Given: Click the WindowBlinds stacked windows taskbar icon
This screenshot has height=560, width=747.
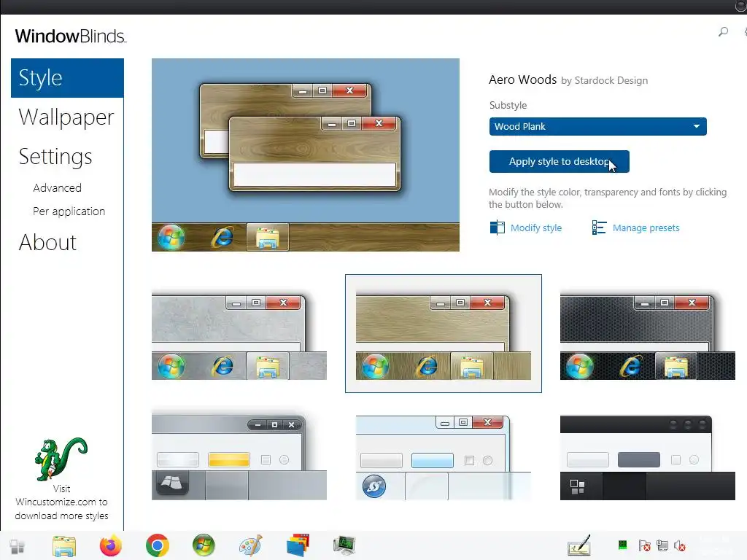Looking at the screenshot, I should coord(298,545).
